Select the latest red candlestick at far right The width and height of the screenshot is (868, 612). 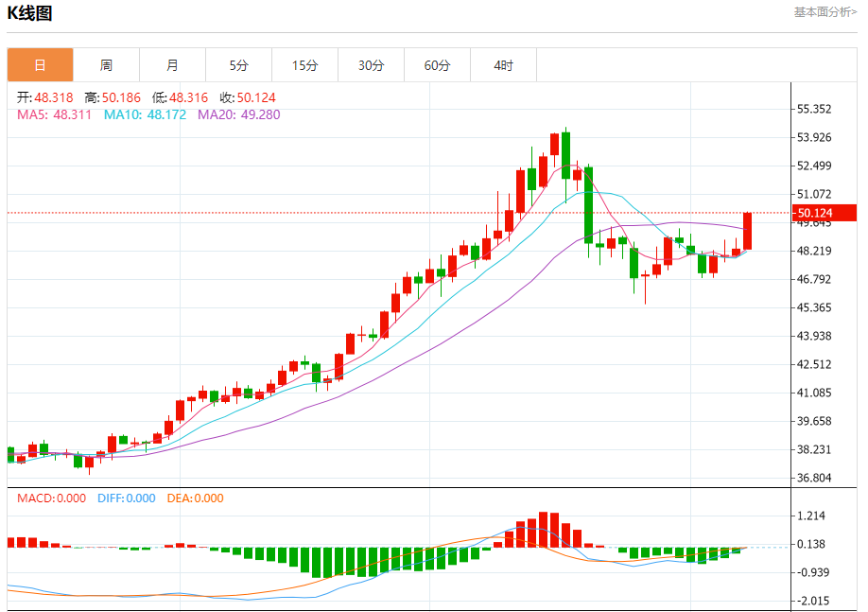(x=747, y=231)
